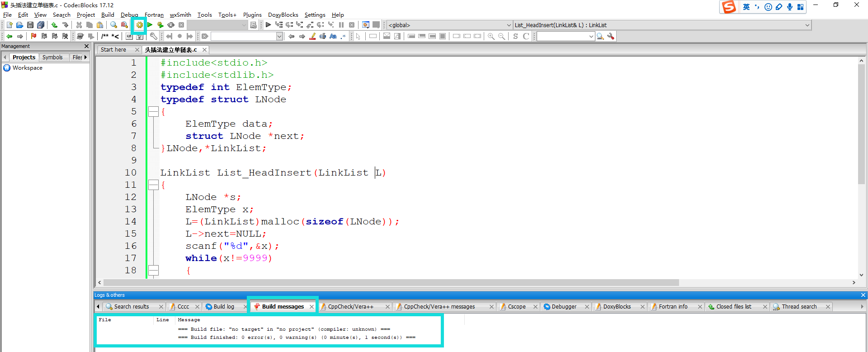Open the Build menu
This screenshot has height=352, width=868.
[108, 14]
